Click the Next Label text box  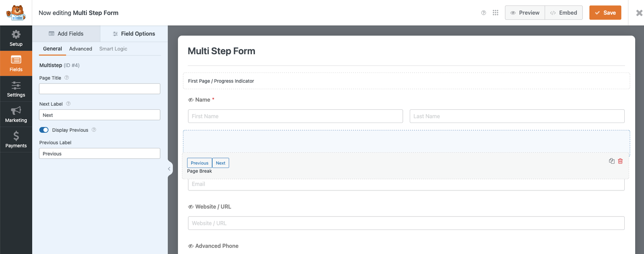click(x=99, y=115)
